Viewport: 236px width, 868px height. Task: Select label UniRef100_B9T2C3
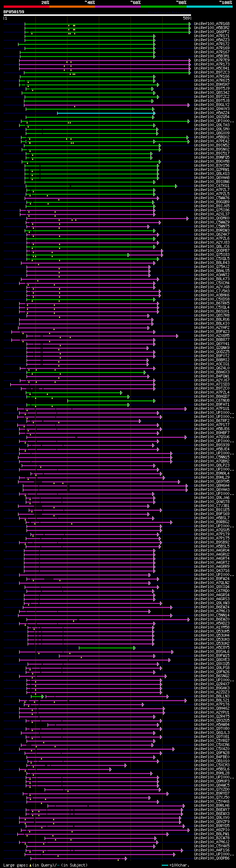(212, 73)
